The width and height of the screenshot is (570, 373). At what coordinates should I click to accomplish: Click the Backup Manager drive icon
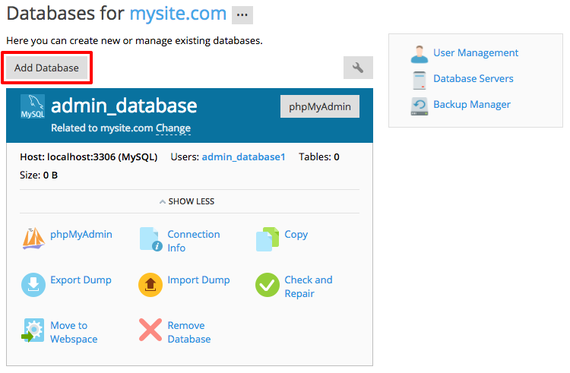(x=419, y=107)
